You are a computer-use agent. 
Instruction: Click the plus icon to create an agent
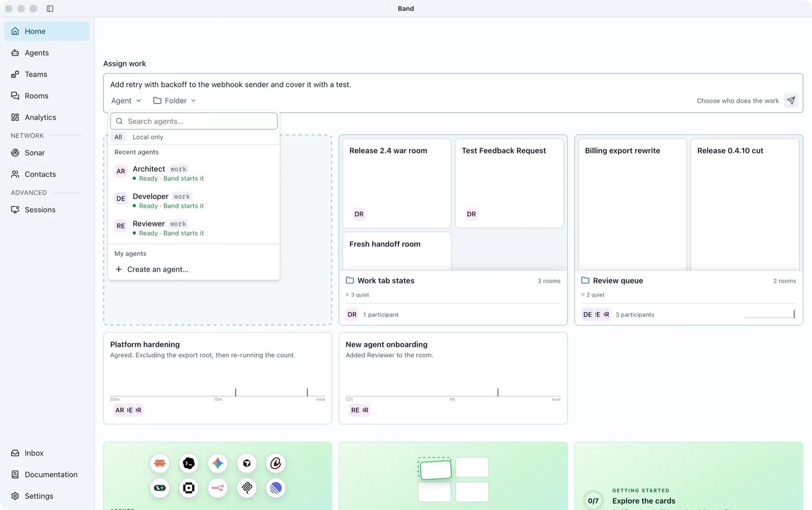[x=119, y=269]
